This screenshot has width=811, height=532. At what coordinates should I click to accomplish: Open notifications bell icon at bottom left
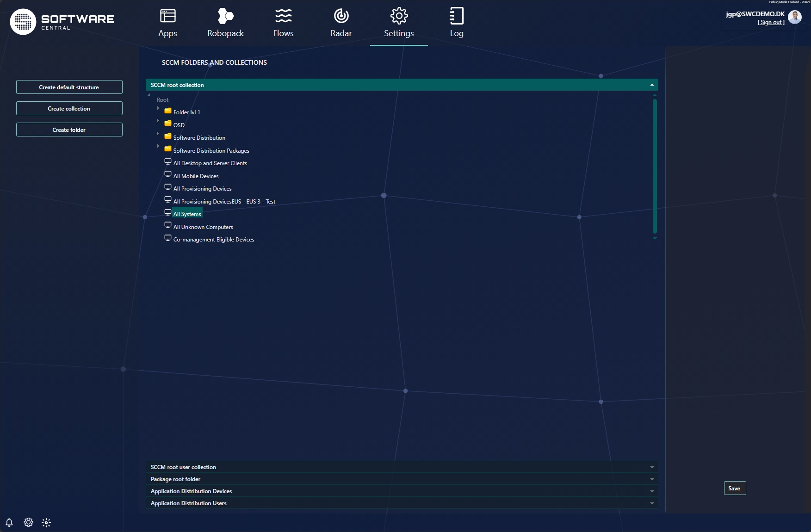pos(9,522)
